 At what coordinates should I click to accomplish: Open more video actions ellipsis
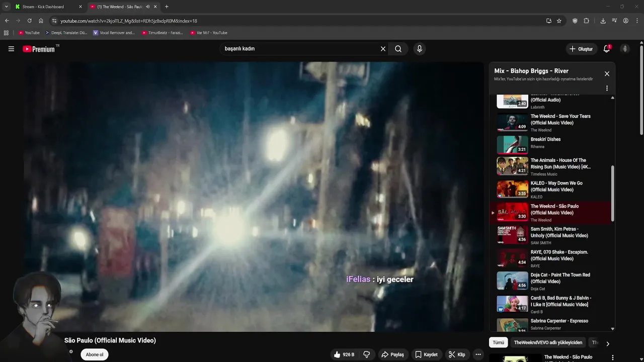coord(478,354)
